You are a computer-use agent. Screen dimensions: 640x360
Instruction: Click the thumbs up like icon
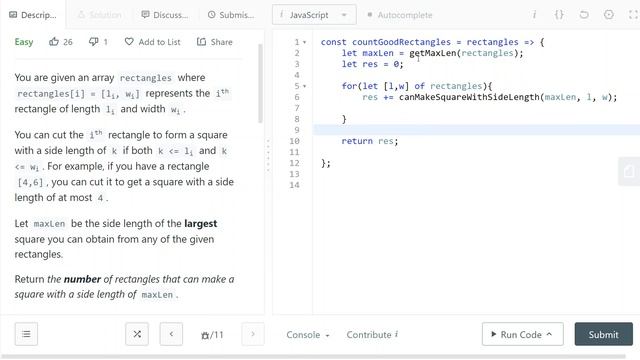click(x=54, y=42)
